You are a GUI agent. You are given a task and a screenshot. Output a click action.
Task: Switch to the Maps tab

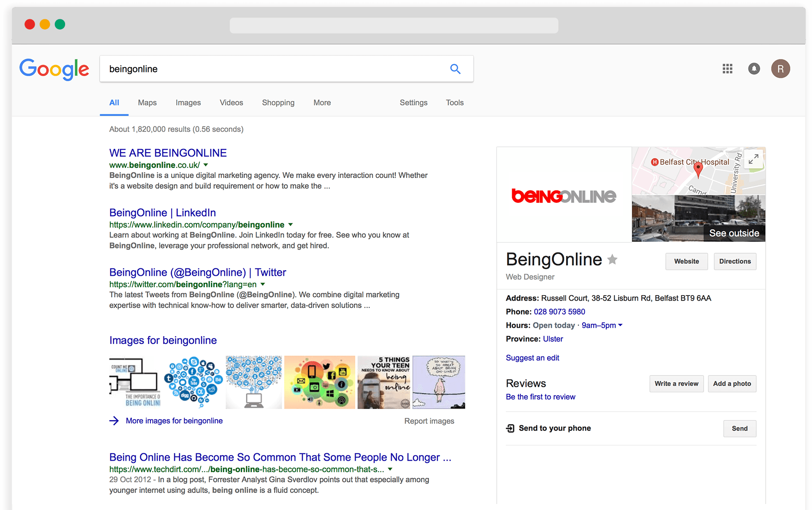point(147,102)
